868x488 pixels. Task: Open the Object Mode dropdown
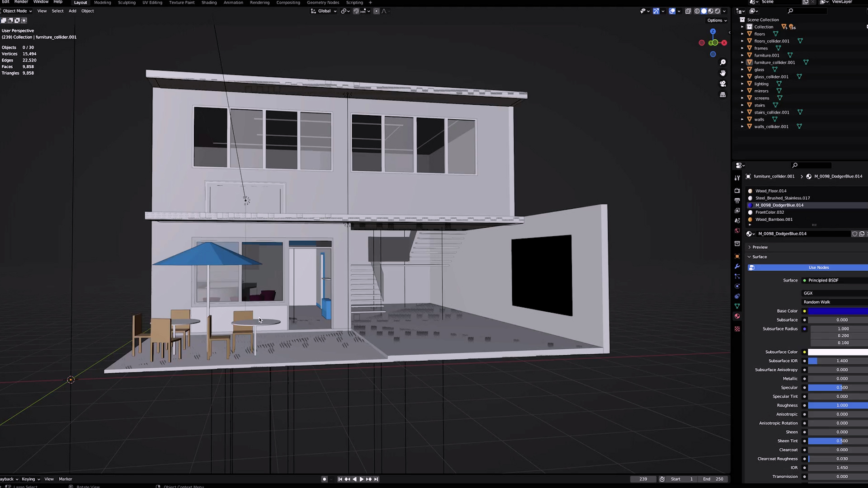pyautogui.click(x=16, y=11)
